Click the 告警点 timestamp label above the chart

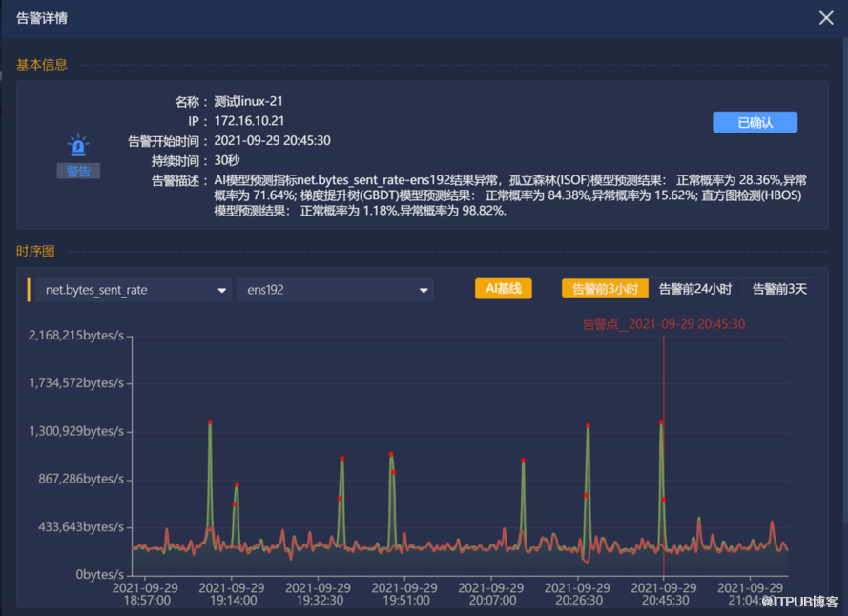[x=664, y=324]
